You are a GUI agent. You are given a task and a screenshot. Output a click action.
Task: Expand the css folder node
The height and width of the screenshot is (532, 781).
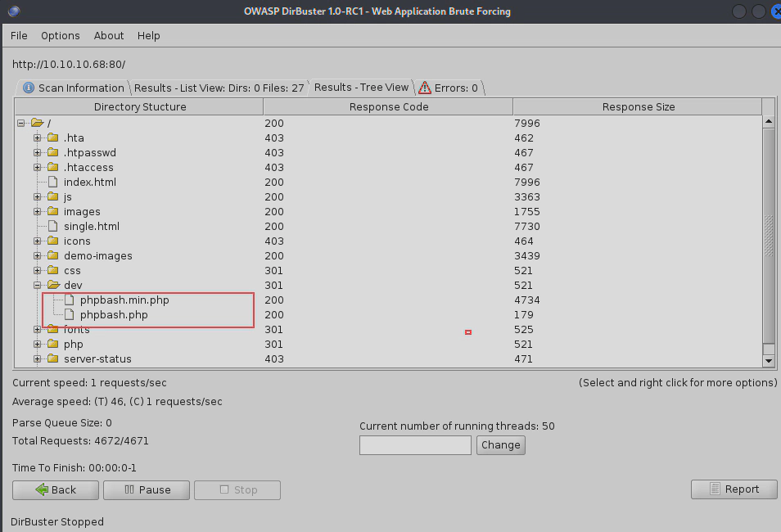[38, 271]
